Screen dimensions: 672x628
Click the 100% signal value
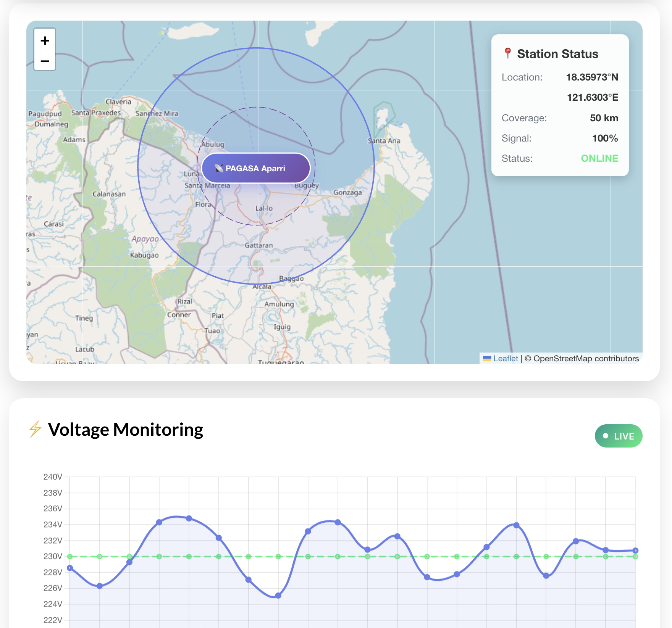coord(605,138)
